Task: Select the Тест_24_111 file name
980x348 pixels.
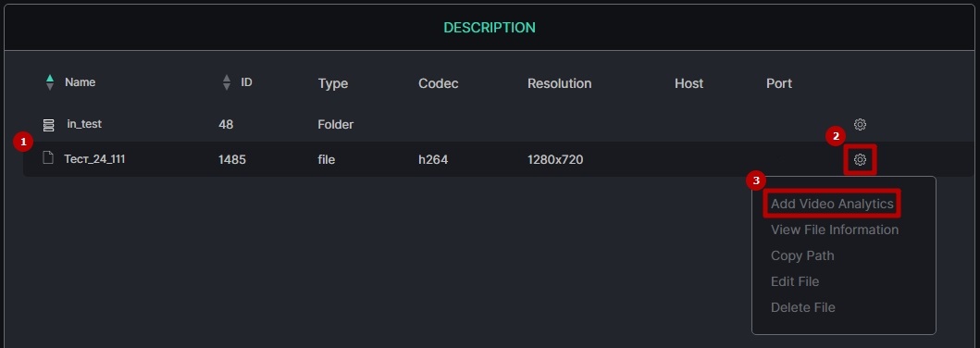Action: click(94, 158)
